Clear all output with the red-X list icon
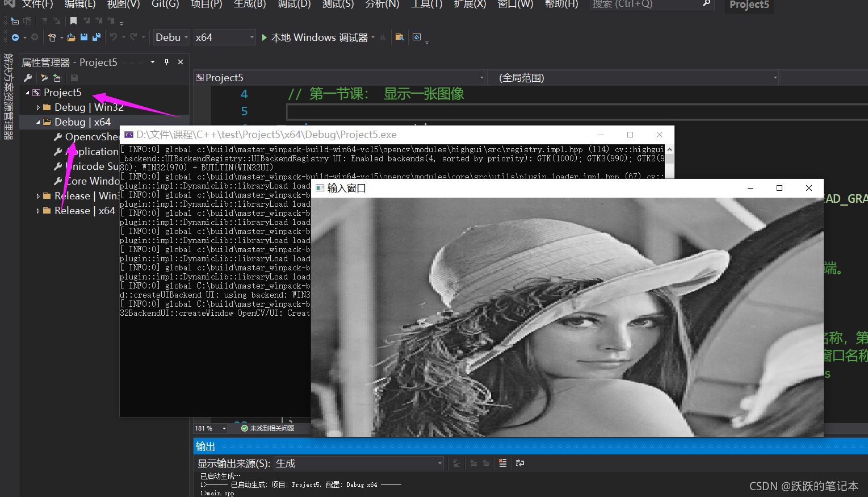868x497 pixels. [x=502, y=463]
